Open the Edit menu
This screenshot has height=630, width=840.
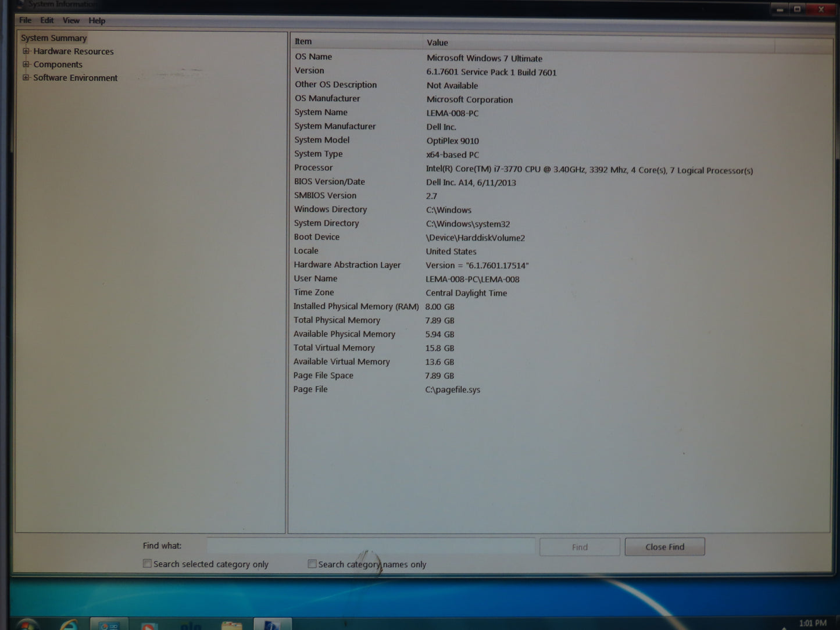pos(47,20)
